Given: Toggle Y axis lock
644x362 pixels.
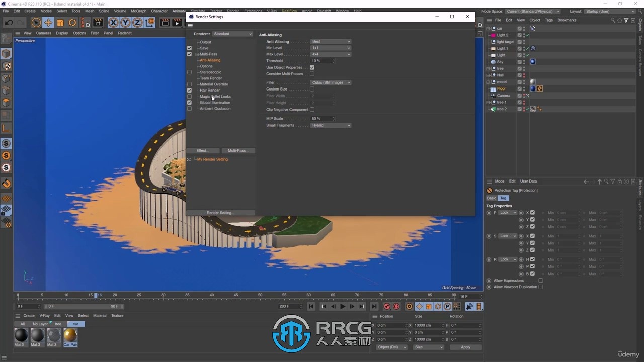Looking at the screenshot, I should [125, 23].
